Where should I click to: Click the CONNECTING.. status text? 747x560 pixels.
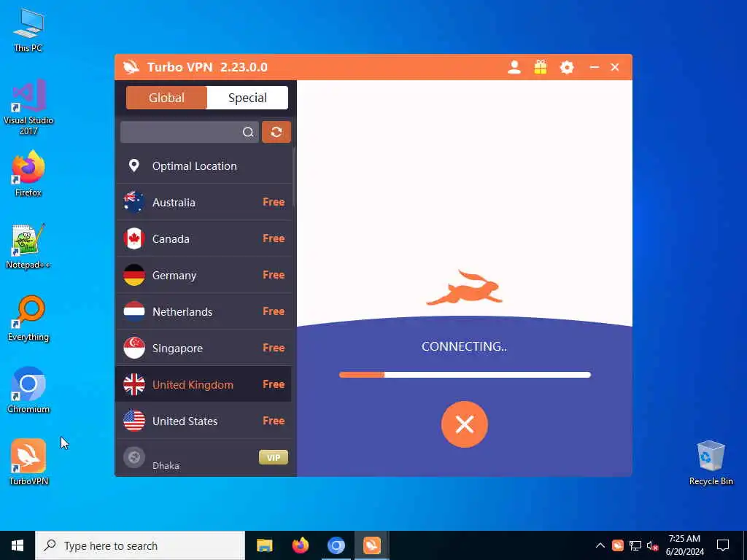[464, 346]
